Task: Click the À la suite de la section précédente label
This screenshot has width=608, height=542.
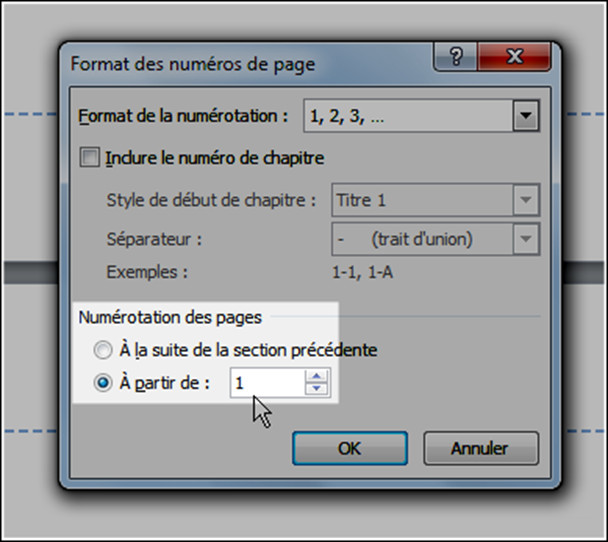Action: (x=248, y=350)
